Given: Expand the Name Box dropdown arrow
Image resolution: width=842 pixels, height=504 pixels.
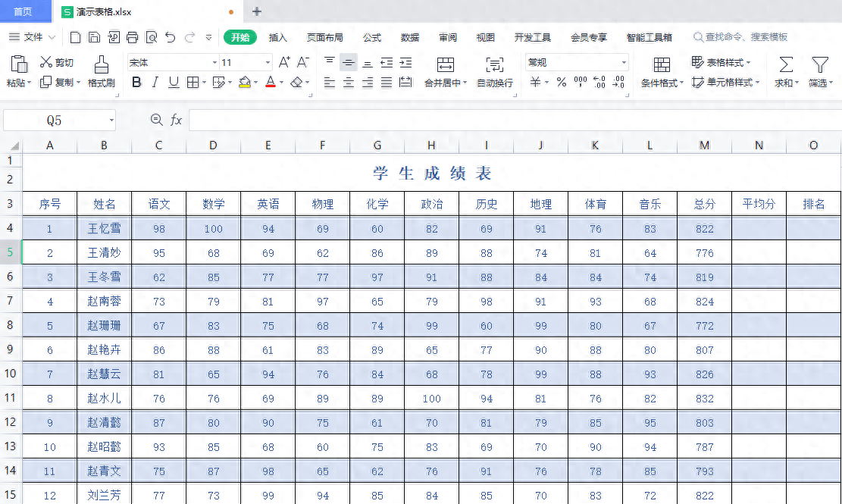Looking at the screenshot, I should point(111,121).
